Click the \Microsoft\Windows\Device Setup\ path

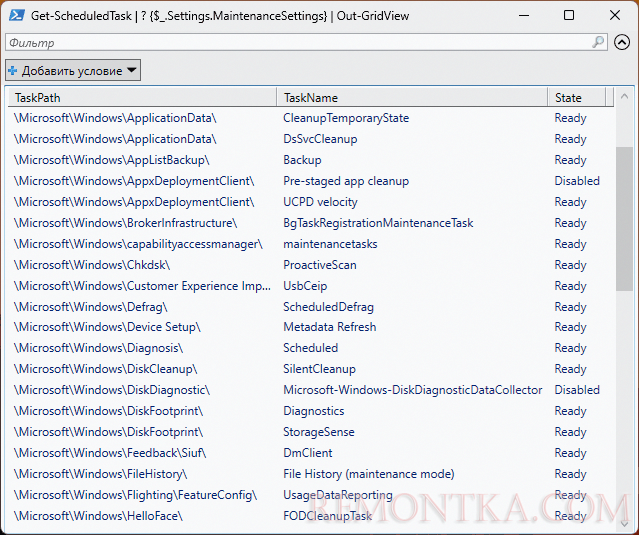click(x=107, y=327)
